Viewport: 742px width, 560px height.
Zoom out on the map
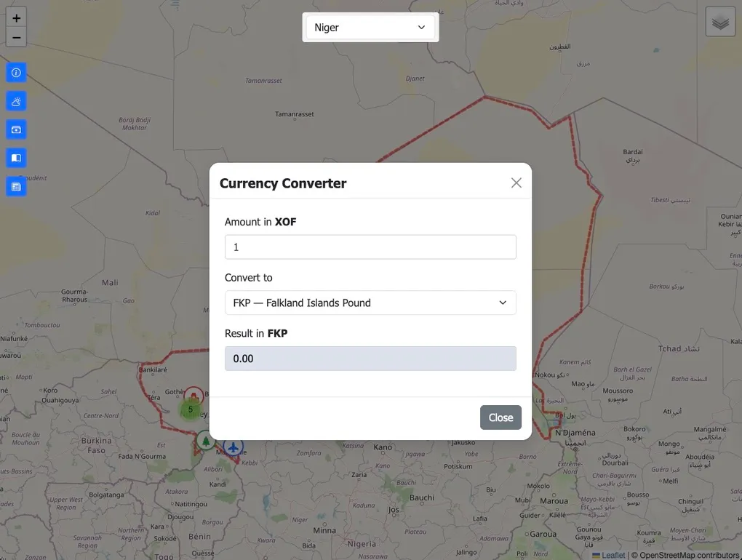click(x=16, y=37)
